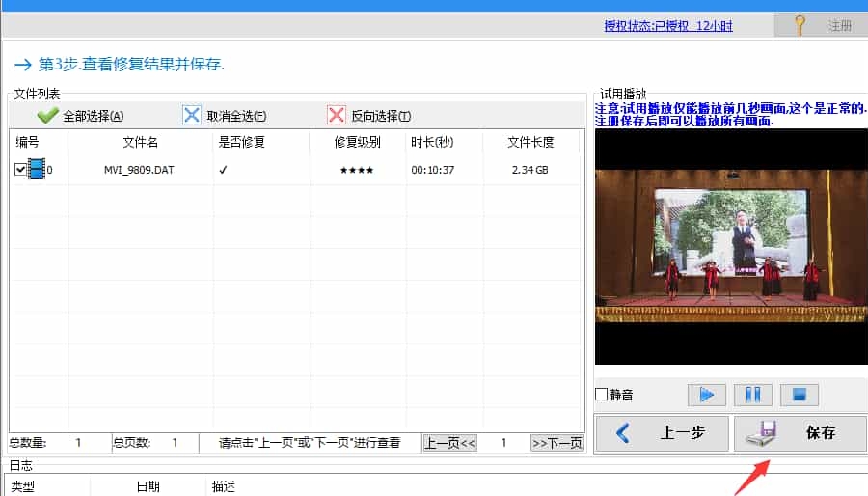This screenshot has width=868, height=496.
Task: Click the 是否修复 column header
Action: tap(241, 142)
